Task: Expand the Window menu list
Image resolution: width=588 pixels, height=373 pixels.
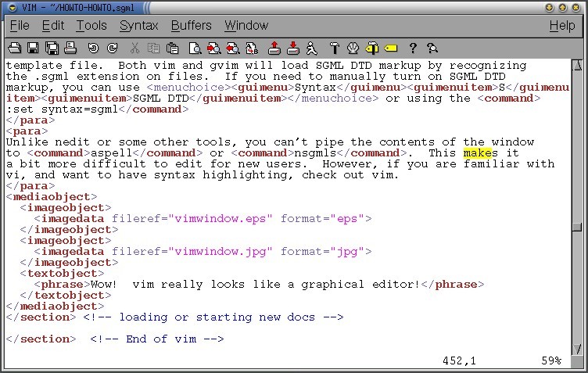Action: (246, 26)
